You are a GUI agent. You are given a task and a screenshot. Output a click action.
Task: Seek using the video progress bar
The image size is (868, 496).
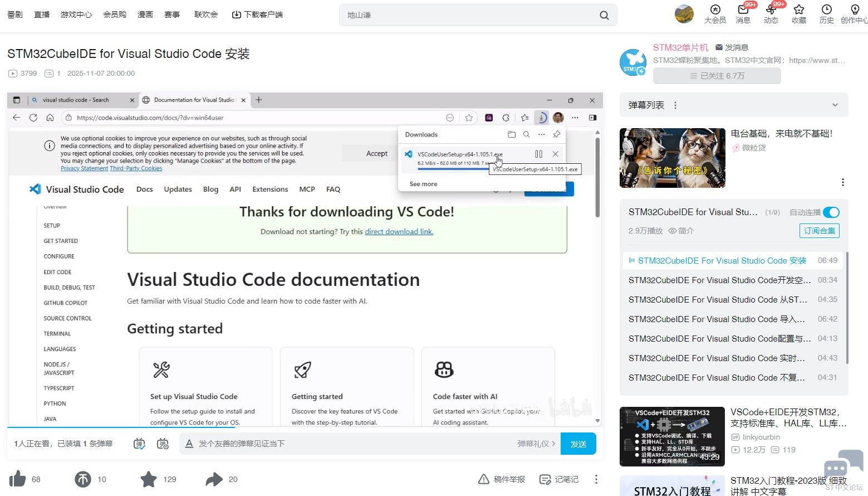tap(305, 427)
